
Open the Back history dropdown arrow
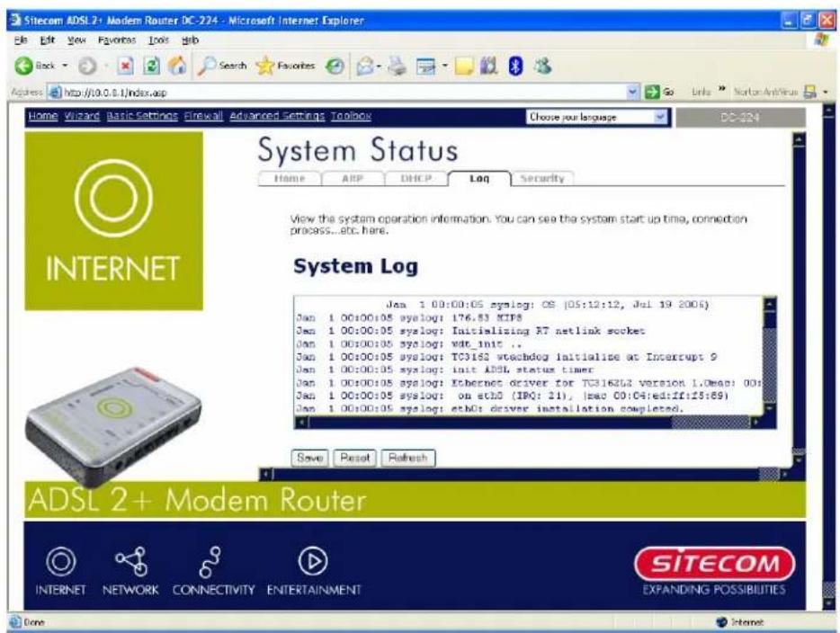click(x=66, y=66)
